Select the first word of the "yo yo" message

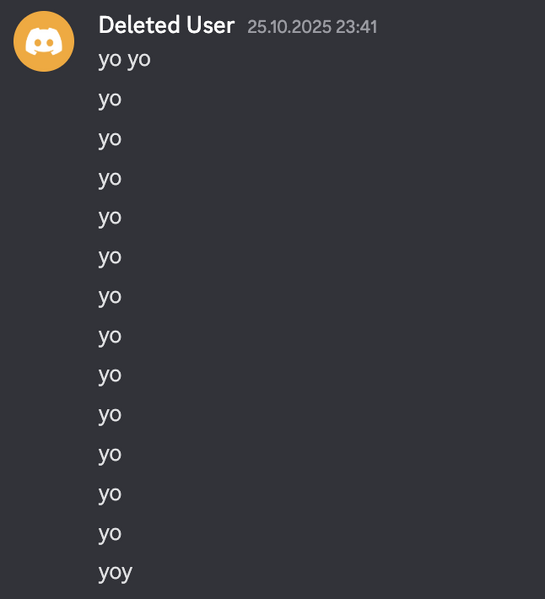[110, 60]
